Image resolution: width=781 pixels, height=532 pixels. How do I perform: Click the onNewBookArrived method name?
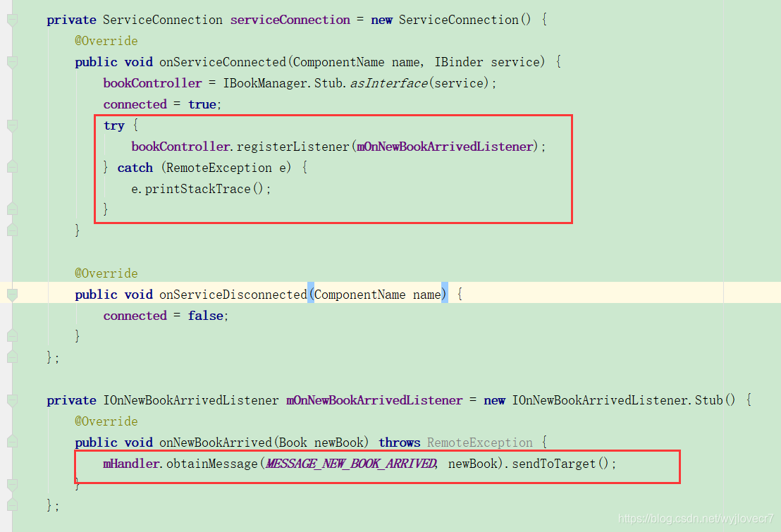pos(216,443)
